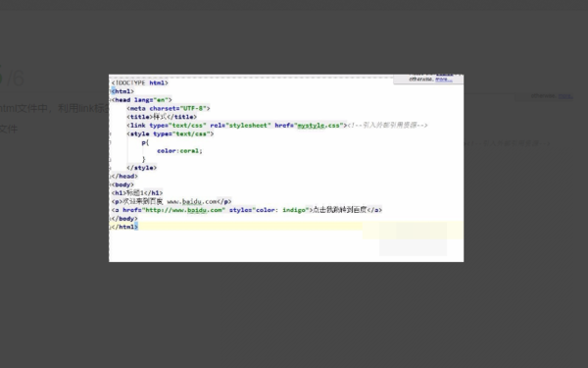The image size is (588, 368).
Task: Click the "/6" step counter behind the overlay
Action: click(x=16, y=79)
